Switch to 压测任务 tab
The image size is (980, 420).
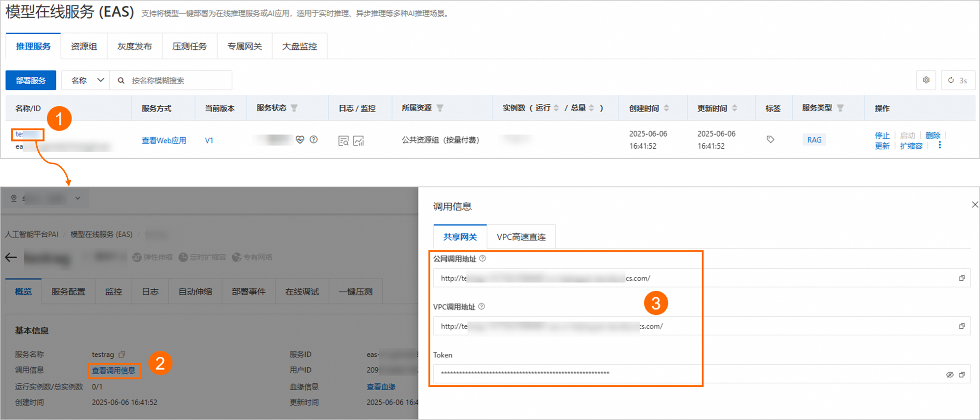tap(190, 47)
